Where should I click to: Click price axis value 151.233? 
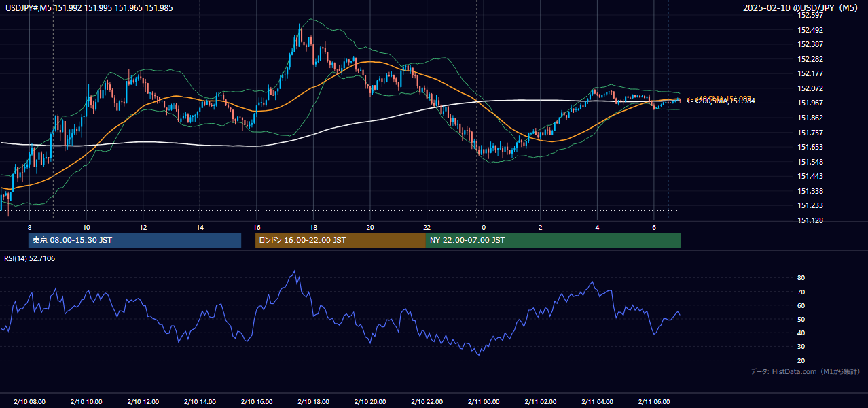811,205
